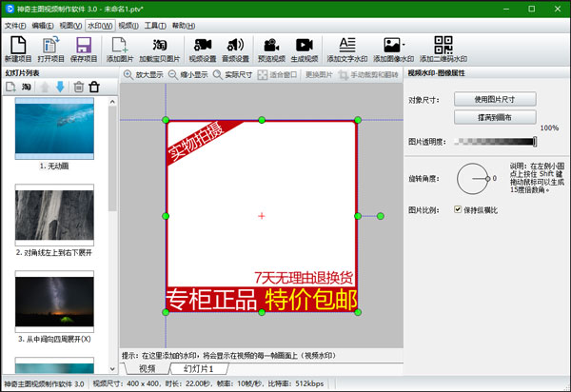The height and width of the screenshot is (392, 571).
Task: Click 放大显示 (Zoom In) above the canvas
Action: [144, 73]
